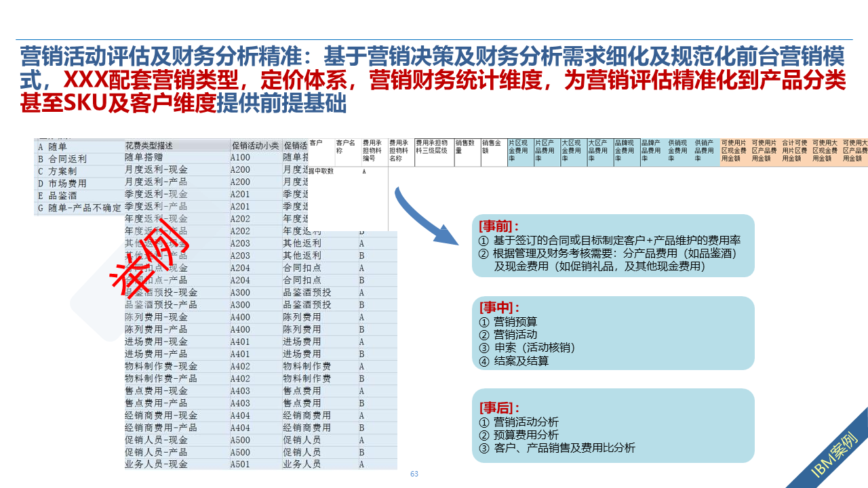Select the "售点费用-产品" cell
The image size is (868, 488).
point(176,403)
